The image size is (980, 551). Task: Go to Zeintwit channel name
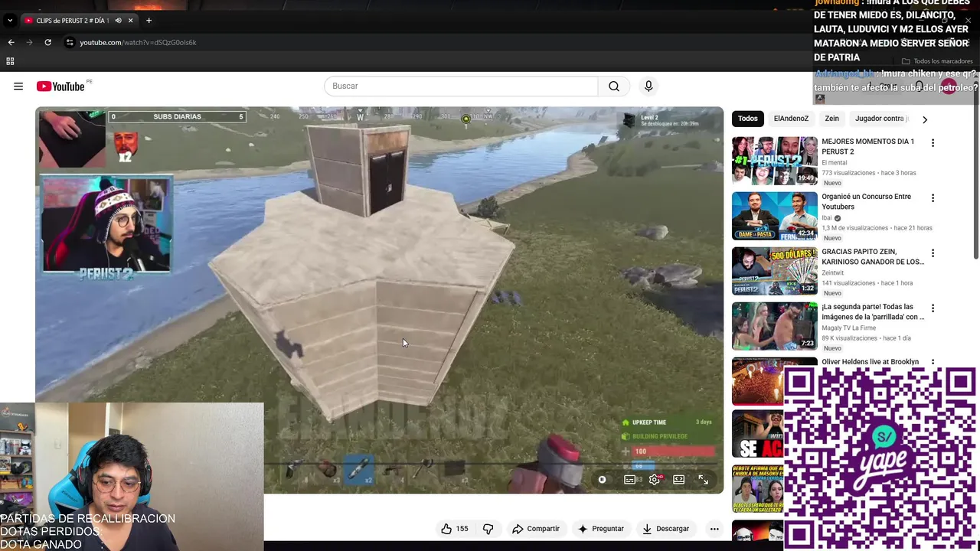[x=833, y=272]
